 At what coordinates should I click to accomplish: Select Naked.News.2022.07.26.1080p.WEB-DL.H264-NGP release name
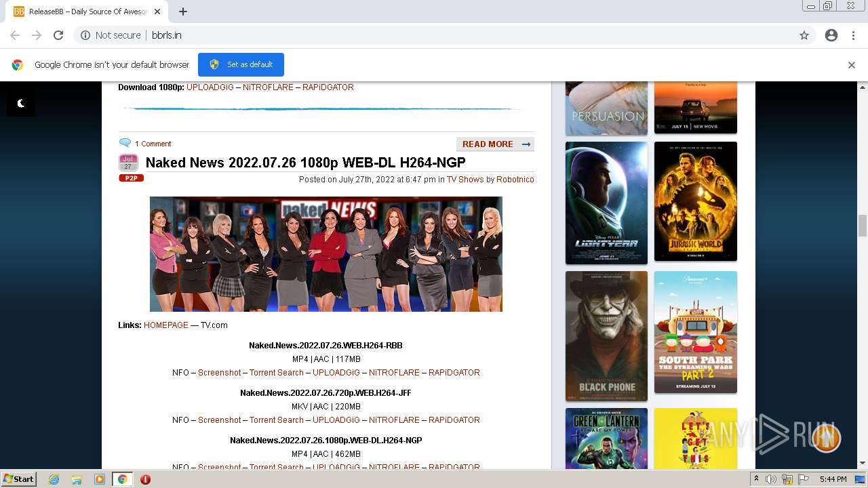click(325, 441)
